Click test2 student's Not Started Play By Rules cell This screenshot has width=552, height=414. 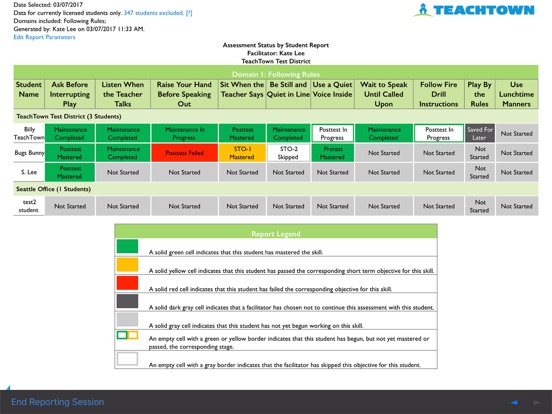point(480,206)
